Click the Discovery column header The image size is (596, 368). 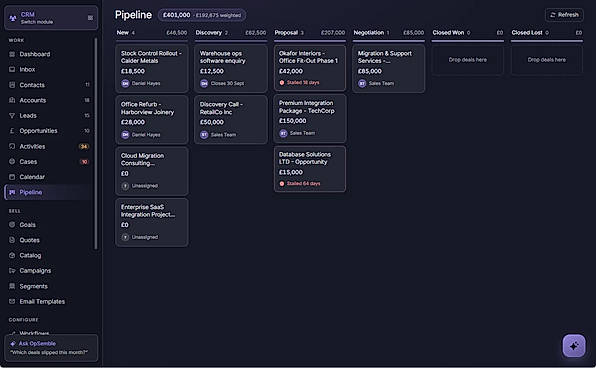(x=231, y=33)
